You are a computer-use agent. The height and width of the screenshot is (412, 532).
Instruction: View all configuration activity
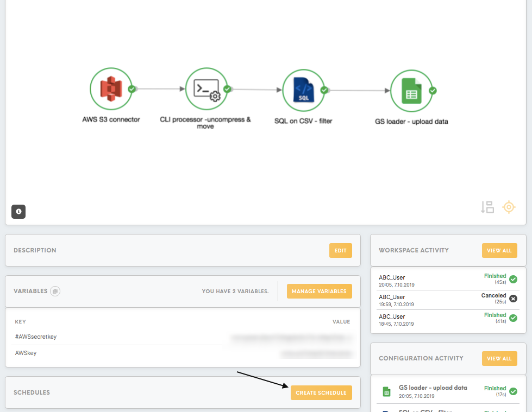tap(499, 358)
